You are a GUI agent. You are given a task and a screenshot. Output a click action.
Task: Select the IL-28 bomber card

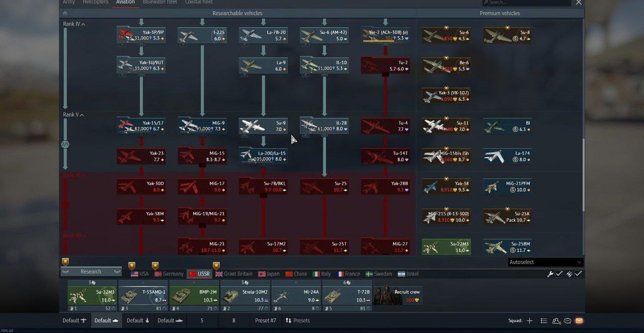pyautogui.click(x=325, y=126)
